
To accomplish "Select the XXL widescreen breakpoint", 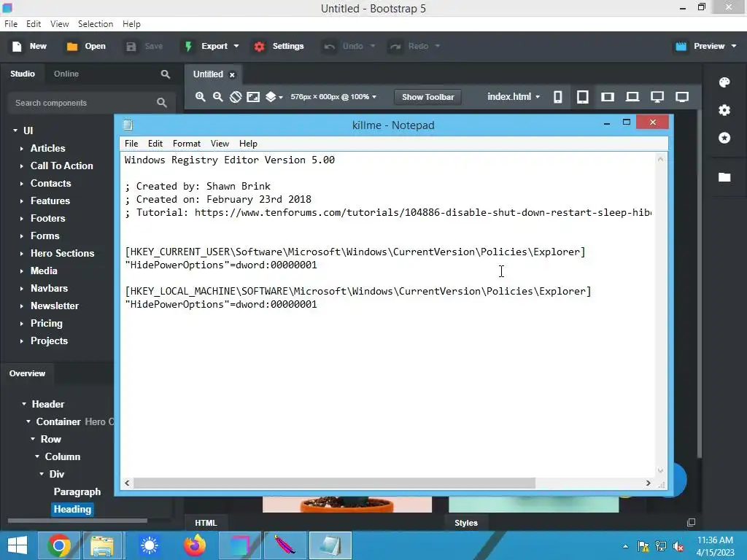I will pos(682,97).
